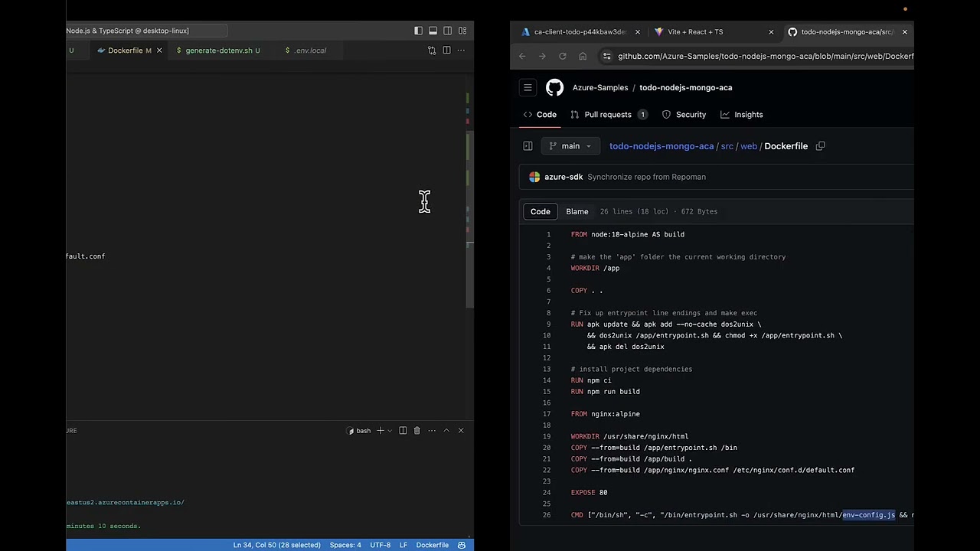Click the azurecontainerapps.io URL in the terminal
The image size is (980, 551).
point(125,503)
